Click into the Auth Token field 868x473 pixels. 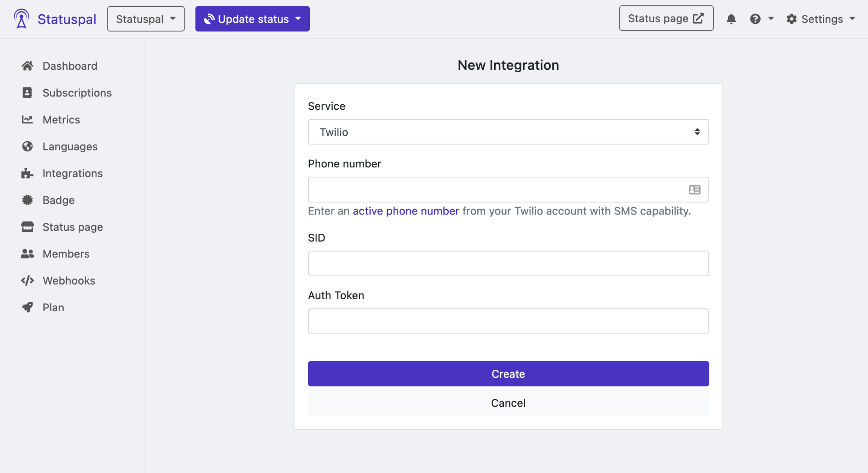(x=508, y=321)
